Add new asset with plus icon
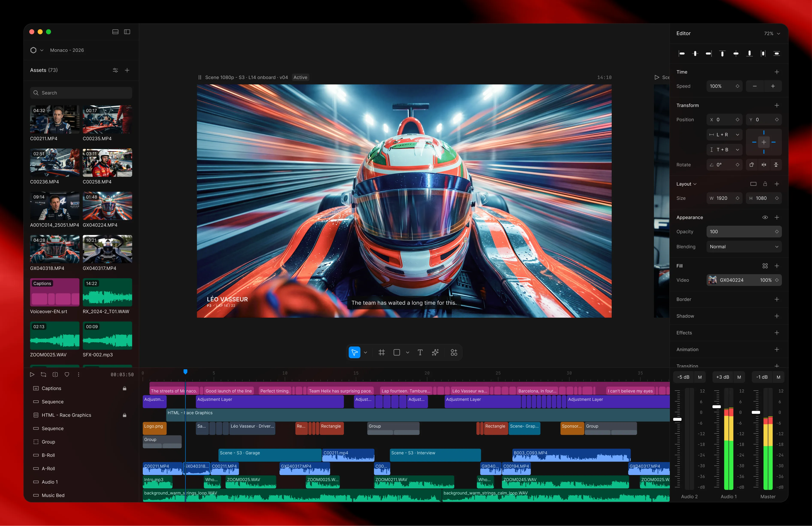 click(127, 70)
